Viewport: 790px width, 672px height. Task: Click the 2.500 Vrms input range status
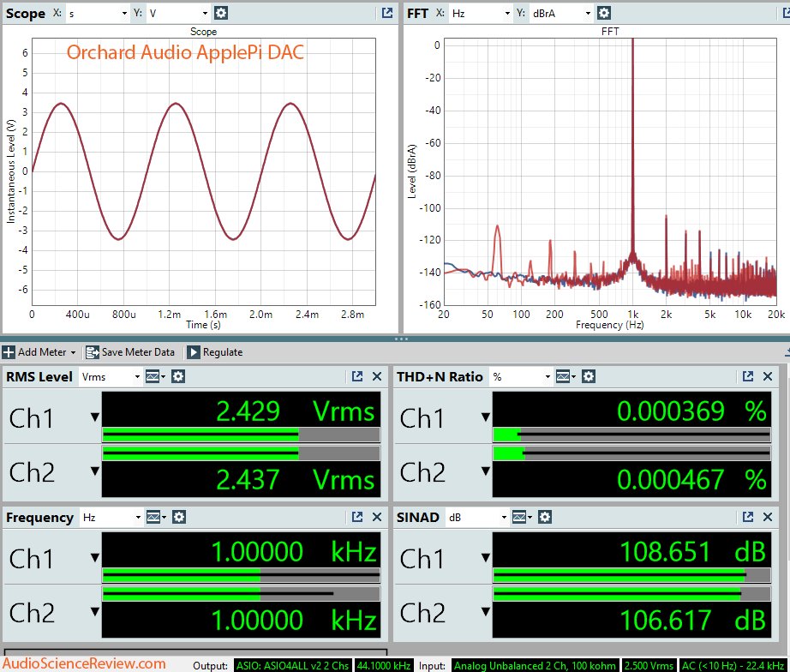649,665
